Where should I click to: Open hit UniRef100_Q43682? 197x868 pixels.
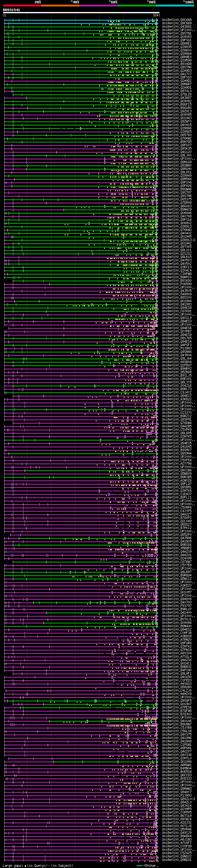(176, 26)
